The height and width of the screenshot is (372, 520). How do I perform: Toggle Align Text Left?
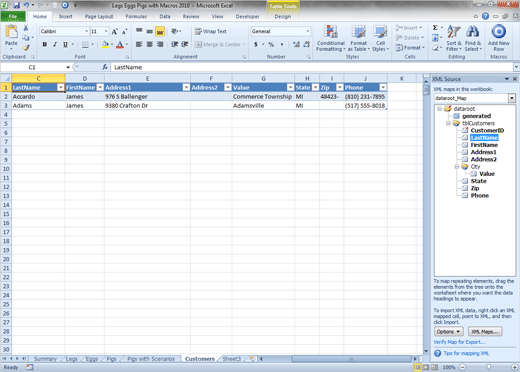[x=139, y=44]
